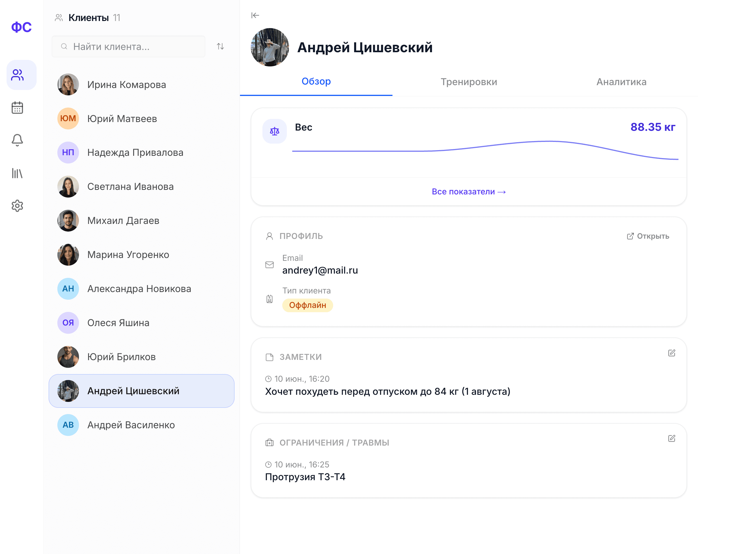Click the 88.35 кг weight value
The image size is (756, 554).
click(x=653, y=127)
